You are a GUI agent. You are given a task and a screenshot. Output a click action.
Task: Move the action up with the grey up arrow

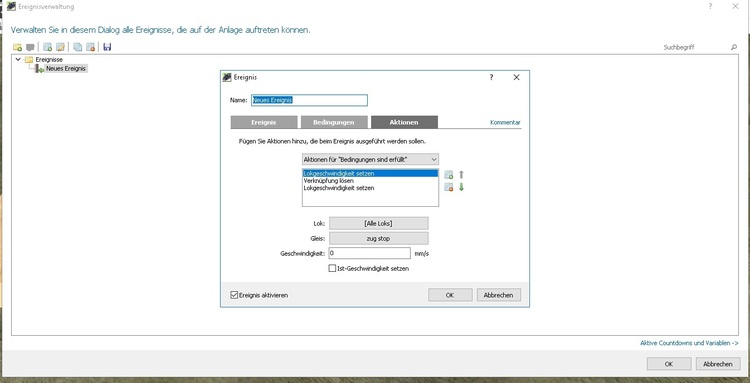(x=462, y=175)
